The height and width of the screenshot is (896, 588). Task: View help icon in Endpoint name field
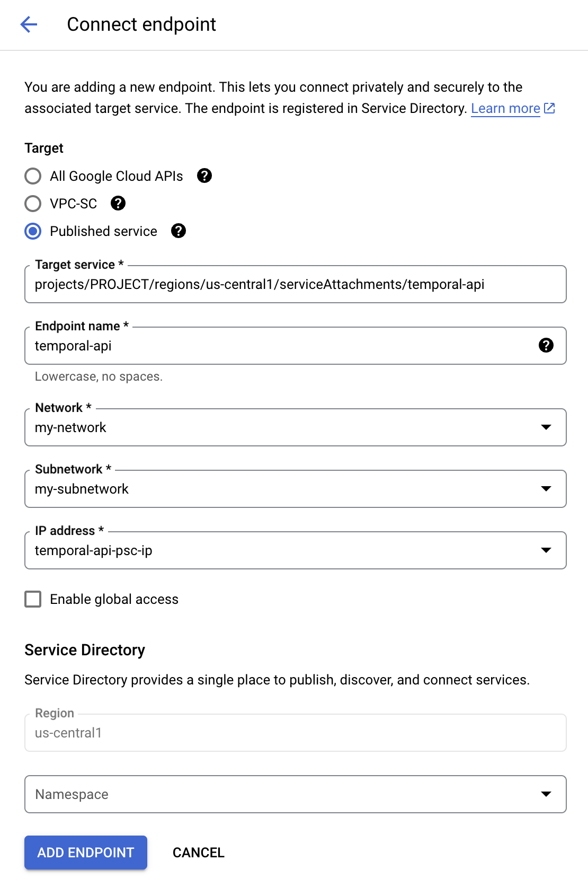(546, 346)
